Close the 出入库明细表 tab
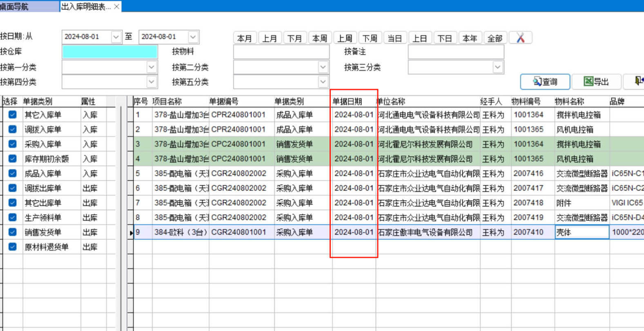Image resolution: width=644 pixels, height=331 pixels. click(116, 7)
